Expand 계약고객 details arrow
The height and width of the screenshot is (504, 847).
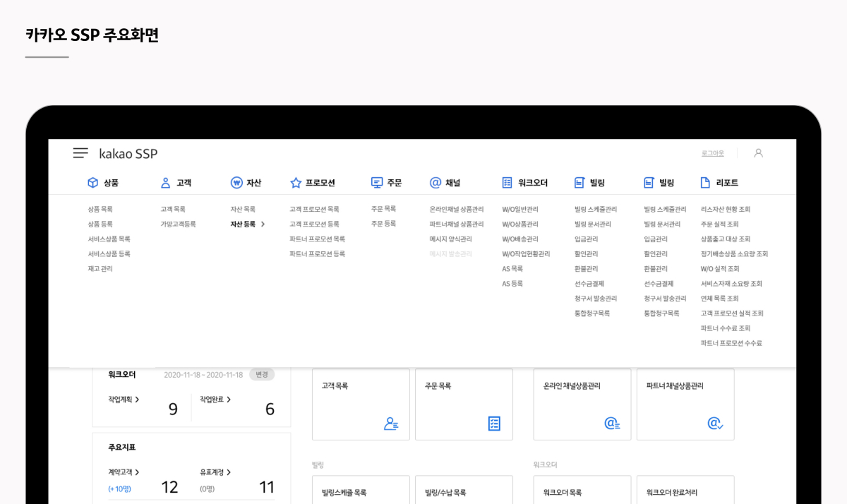[137, 472]
